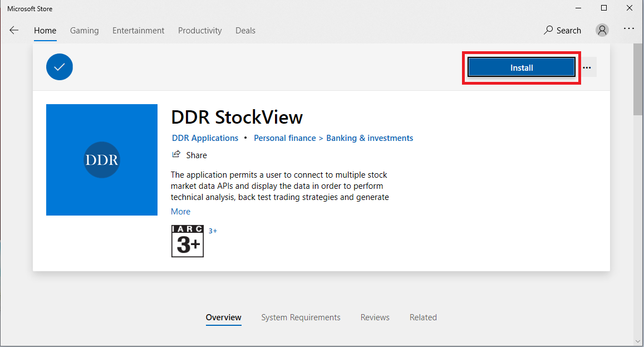This screenshot has height=347, width=644.
Task: Open the Personal finance category link
Action: pyautogui.click(x=284, y=138)
